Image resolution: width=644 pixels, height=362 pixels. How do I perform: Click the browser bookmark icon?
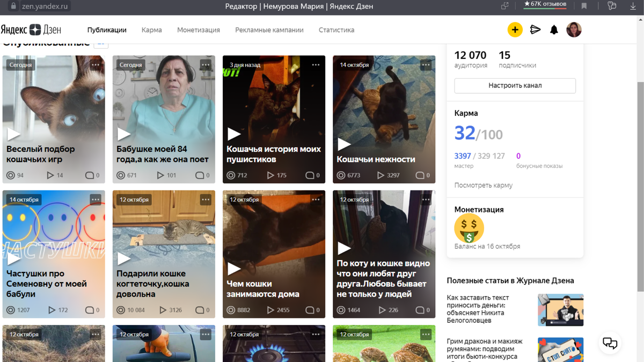pos(584,6)
